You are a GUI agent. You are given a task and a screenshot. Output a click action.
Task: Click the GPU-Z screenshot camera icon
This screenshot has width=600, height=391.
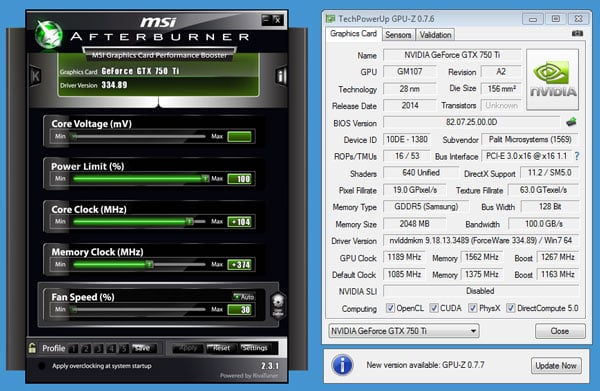[x=577, y=34]
